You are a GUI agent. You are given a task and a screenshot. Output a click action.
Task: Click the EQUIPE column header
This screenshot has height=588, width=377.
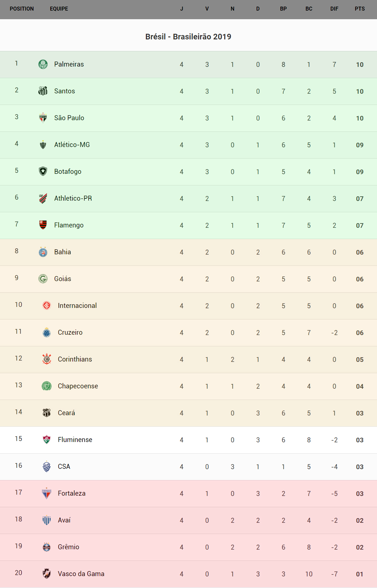(59, 9)
